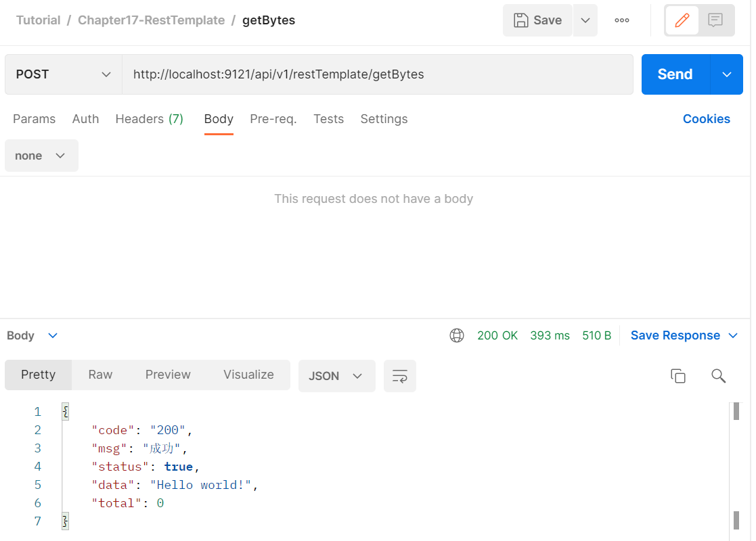Open the POST request method dropdown
This screenshot has width=756, height=541.
(x=63, y=74)
